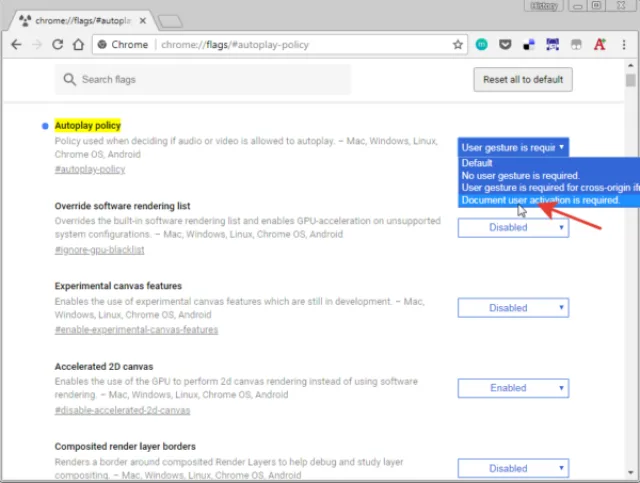Click the Composited render layer borders heading
This screenshot has width=640, height=483.
pos(125,446)
